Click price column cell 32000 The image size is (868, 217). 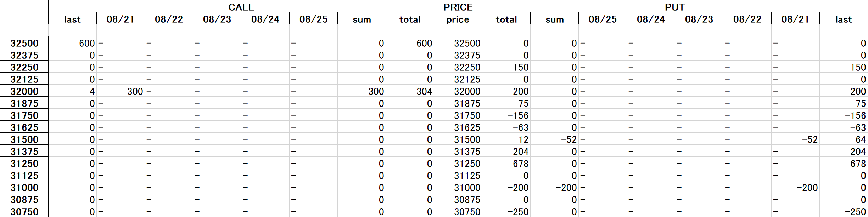458,91
